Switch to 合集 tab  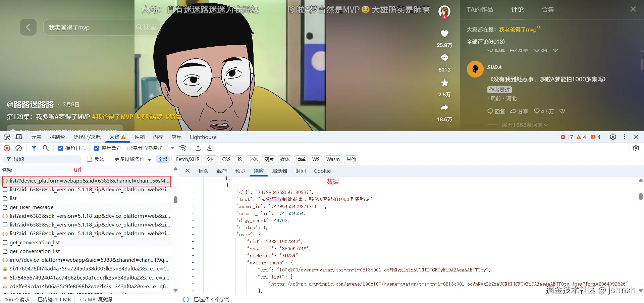[x=548, y=9]
